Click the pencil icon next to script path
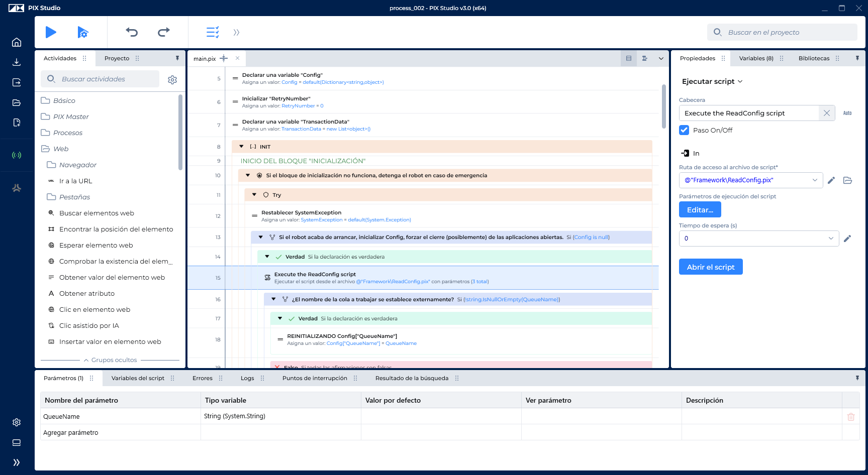This screenshot has width=868, height=475. [x=831, y=180]
